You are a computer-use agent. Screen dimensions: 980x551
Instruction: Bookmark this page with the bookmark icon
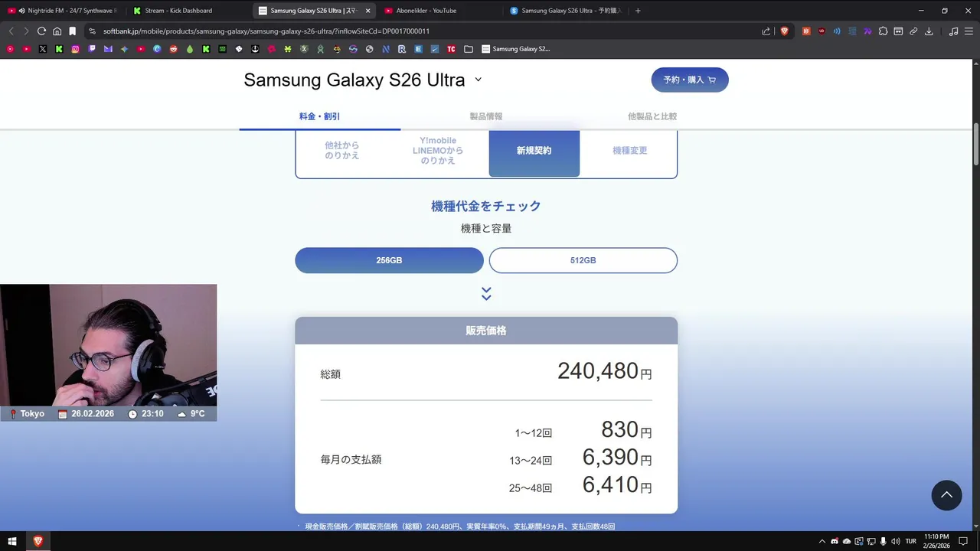(x=72, y=31)
